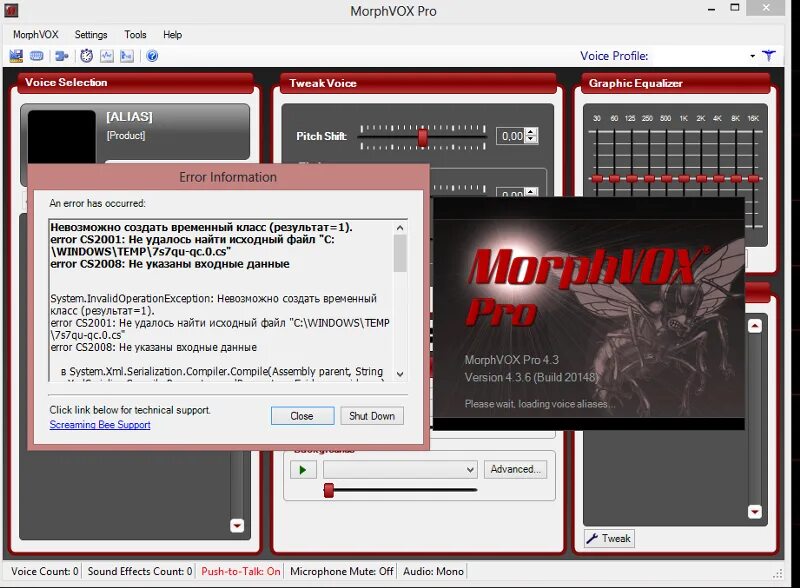Click 'Voice Count: 0' in status bar
Screen dimensions: 800x588
(x=45, y=571)
